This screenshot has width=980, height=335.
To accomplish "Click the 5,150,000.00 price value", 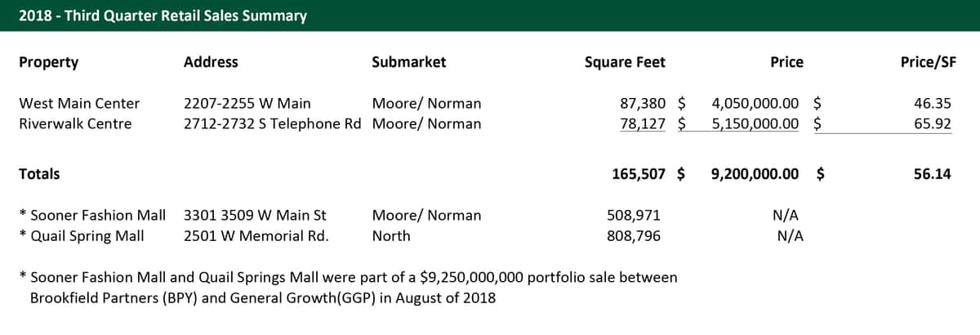I will (755, 124).
